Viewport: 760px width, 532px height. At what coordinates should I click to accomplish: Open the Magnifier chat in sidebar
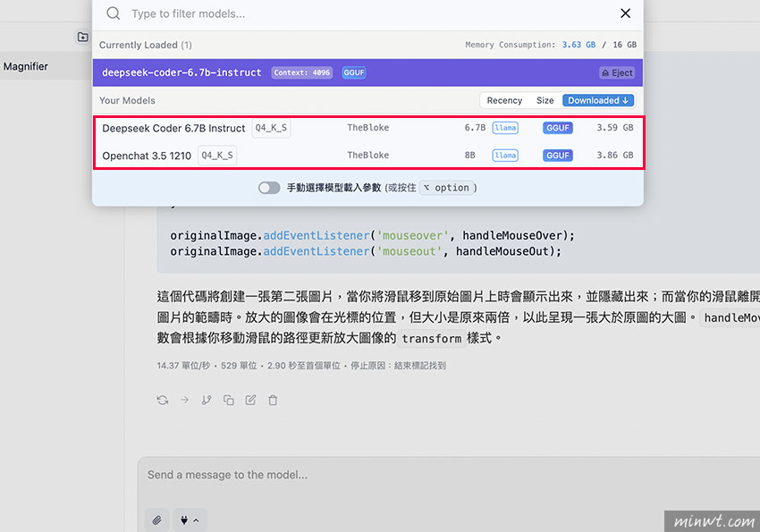pos(26,66)
